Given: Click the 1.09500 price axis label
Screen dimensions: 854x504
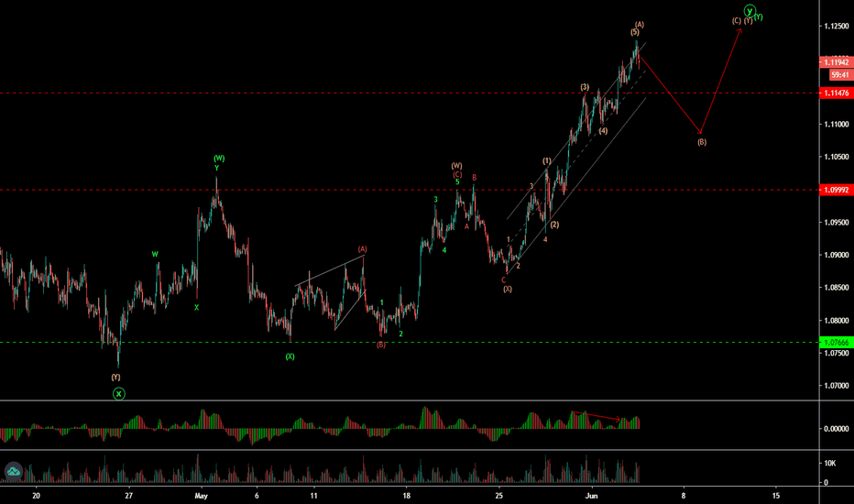Looking at the screenshot, I should coord(837,223).
